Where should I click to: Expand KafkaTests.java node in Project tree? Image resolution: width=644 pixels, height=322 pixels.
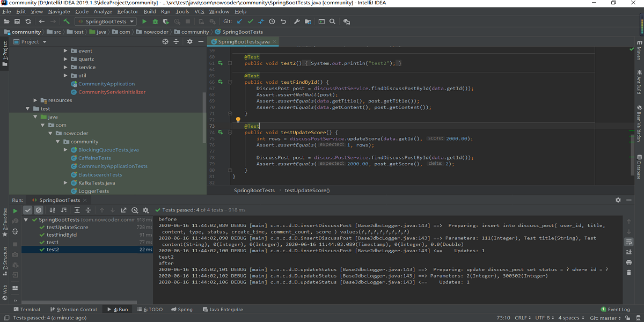click(65, 183)
